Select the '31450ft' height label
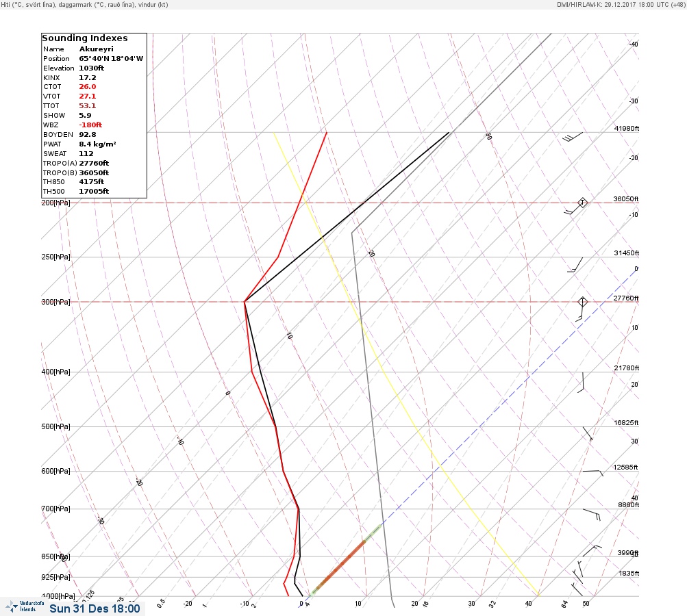The image size is (687, 616). (x=627, y=253)
